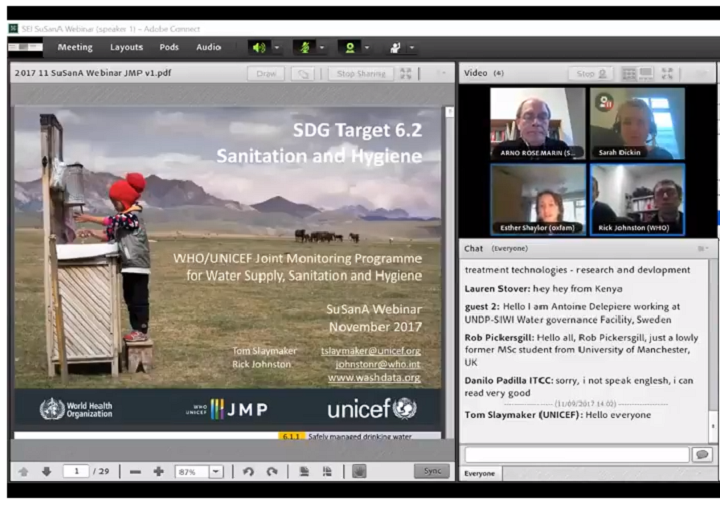Viewport: 720px width, 507px height.
Task: Toggle the green speaker audio icon
Action: tap(258, 47)
